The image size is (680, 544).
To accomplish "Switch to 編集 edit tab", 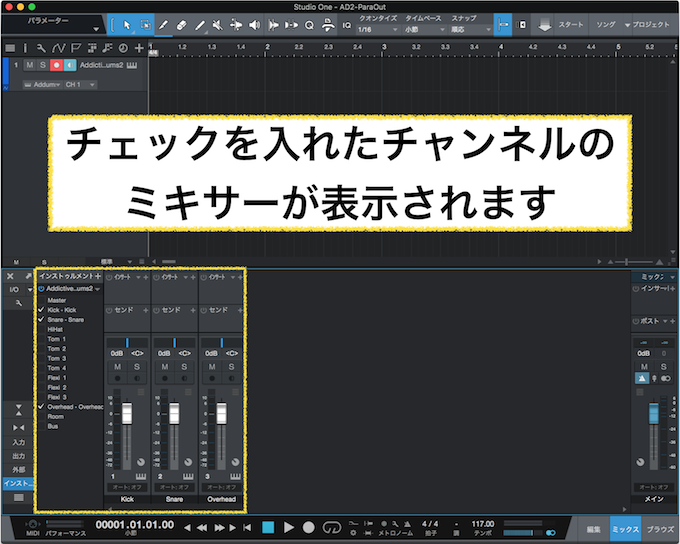I will pos(593,529).
